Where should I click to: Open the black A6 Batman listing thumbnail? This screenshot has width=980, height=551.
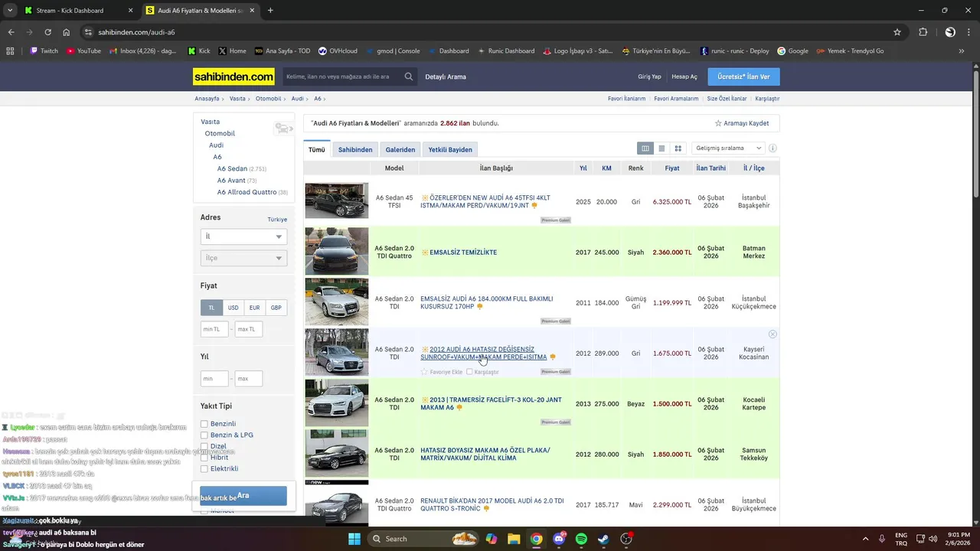pyautogui.click(x=337, y=251)
